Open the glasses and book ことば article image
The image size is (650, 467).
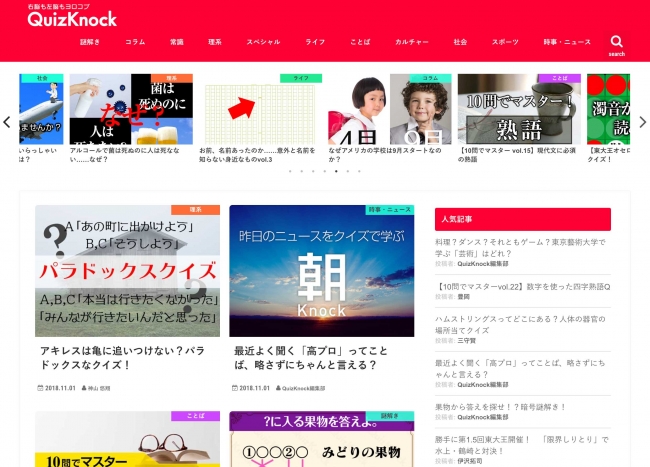click(x=127, y=439)
